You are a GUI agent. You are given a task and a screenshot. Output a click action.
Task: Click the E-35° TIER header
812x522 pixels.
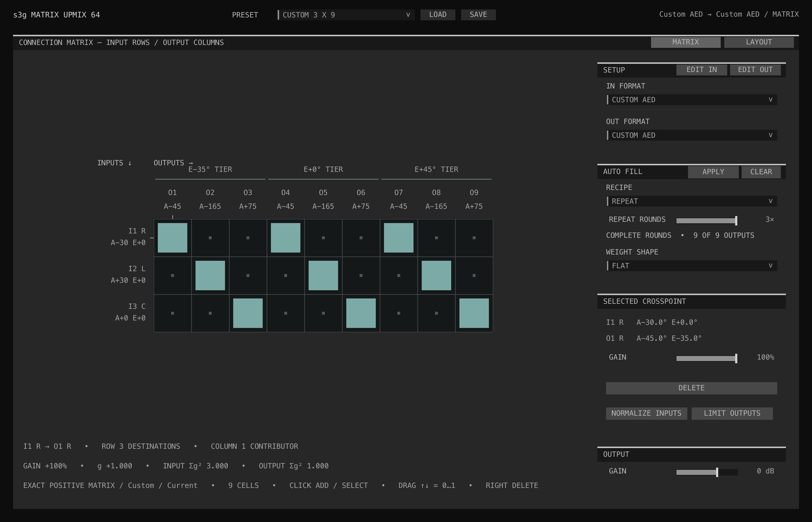(x=210, y=169)
